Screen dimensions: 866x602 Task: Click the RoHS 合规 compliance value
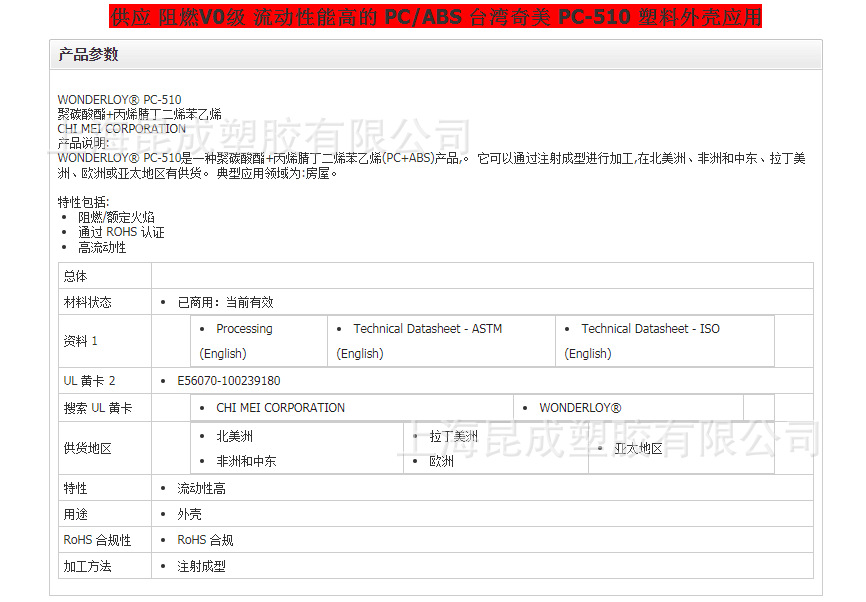point(205,540)
